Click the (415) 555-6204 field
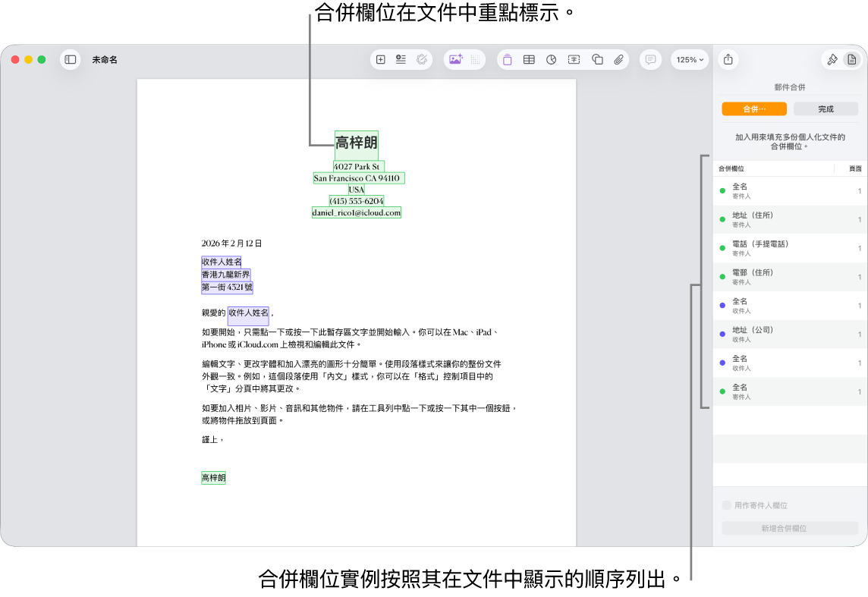The image size is (868, 597). pos(357,201)
